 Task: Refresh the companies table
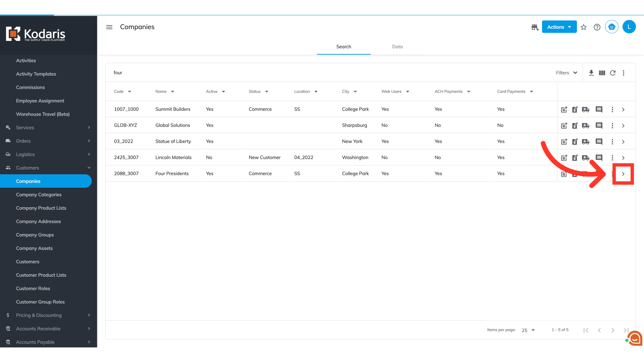coord(613,73)
